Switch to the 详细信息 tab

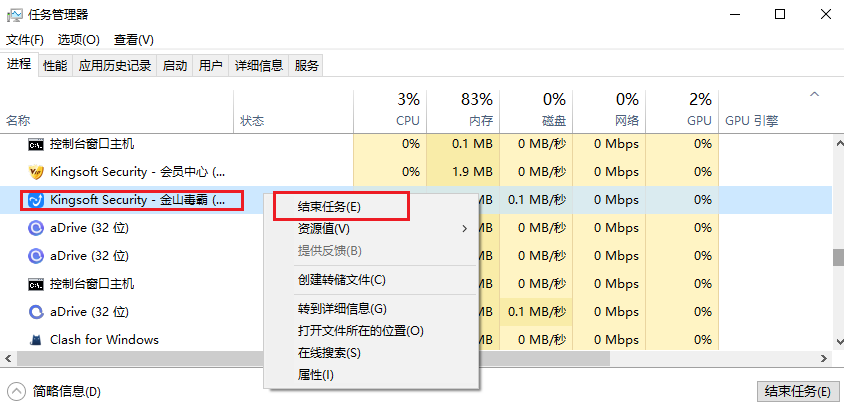point(259,66)
